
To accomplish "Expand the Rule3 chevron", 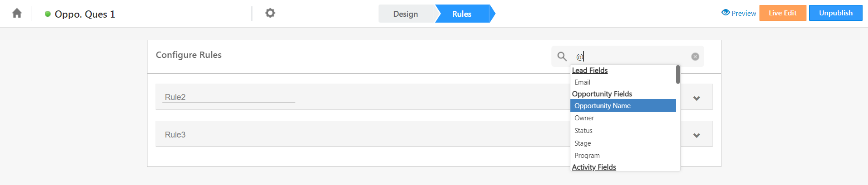I will (697, 135).
